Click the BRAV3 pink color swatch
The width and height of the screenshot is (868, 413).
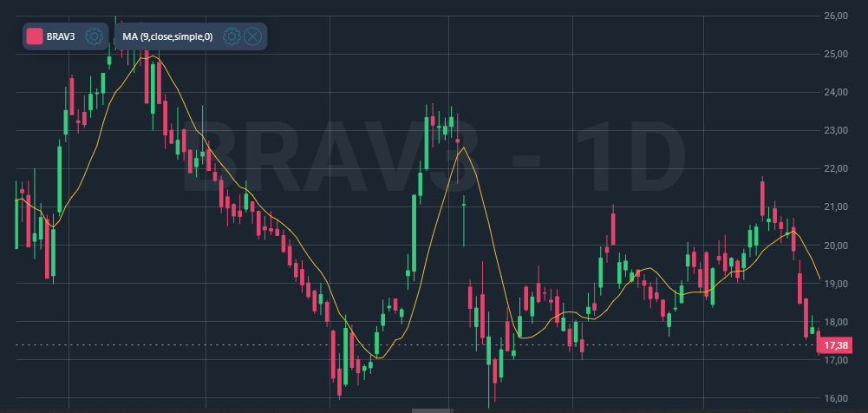tap(35, 36)
